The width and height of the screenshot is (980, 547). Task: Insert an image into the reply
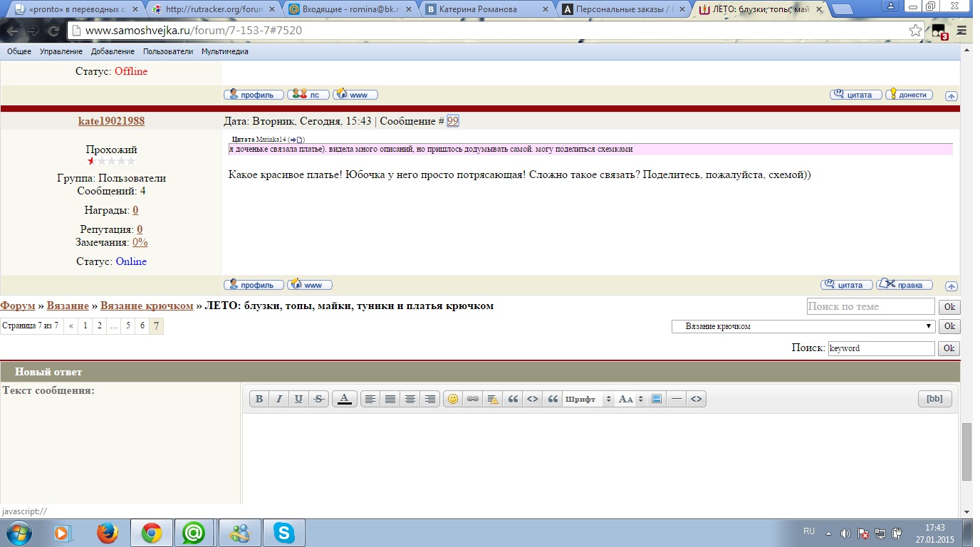click(x=657, y=399)
